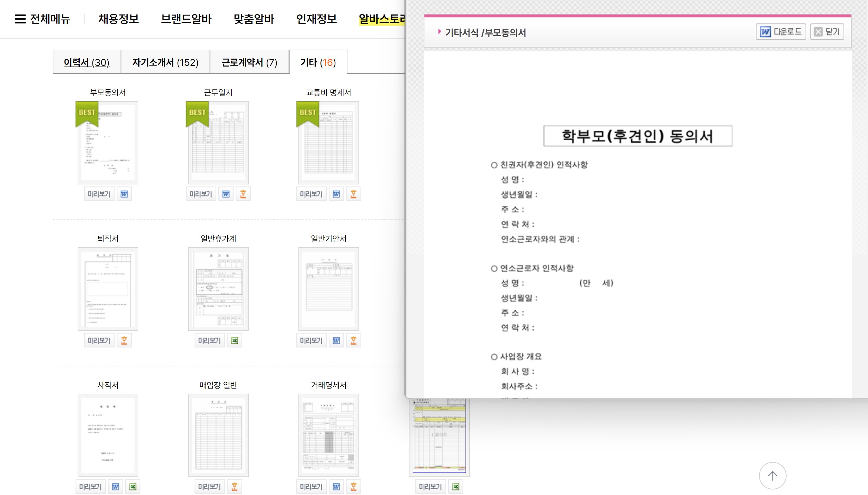Go to 채용정보 menu
Viewport: 868px width, 495px height.
tap(118, 19)
